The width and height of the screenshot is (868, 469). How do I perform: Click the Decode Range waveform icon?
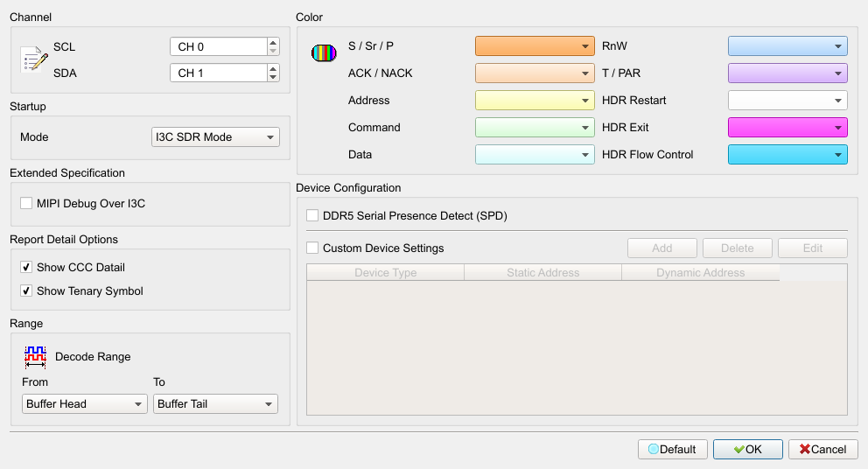pos(35,357)
